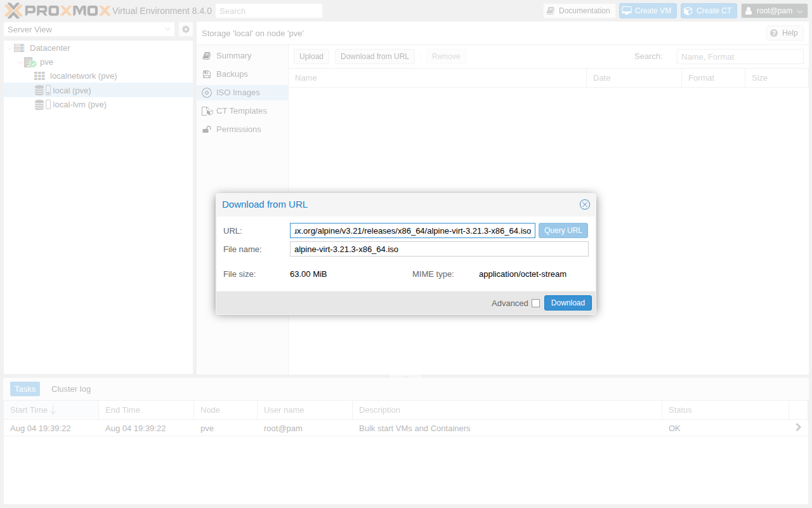Select the ISO Images tab
The width and height of the screenshot is (812, 508).
tap(242, 93)
